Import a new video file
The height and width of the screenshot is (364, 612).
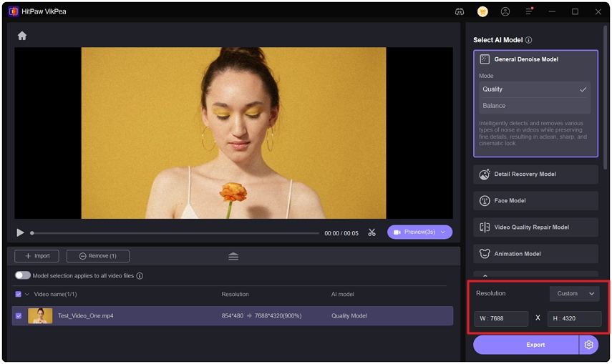pyautogui.click(x=37, y=256)
